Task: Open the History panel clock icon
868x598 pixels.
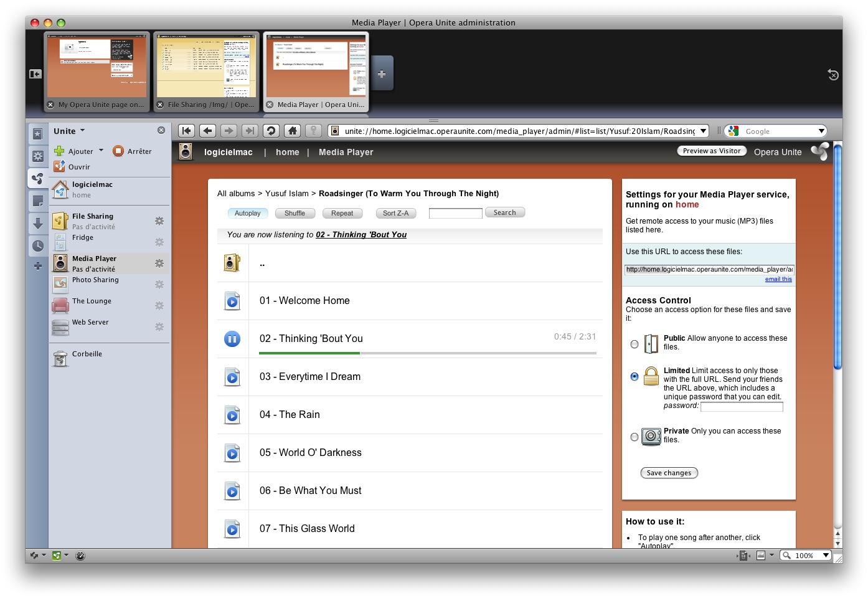Action: coord(38,246)
